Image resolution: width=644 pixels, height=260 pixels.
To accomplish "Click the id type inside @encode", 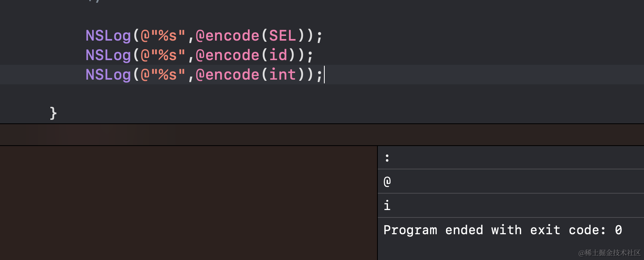I will point(278,55).
